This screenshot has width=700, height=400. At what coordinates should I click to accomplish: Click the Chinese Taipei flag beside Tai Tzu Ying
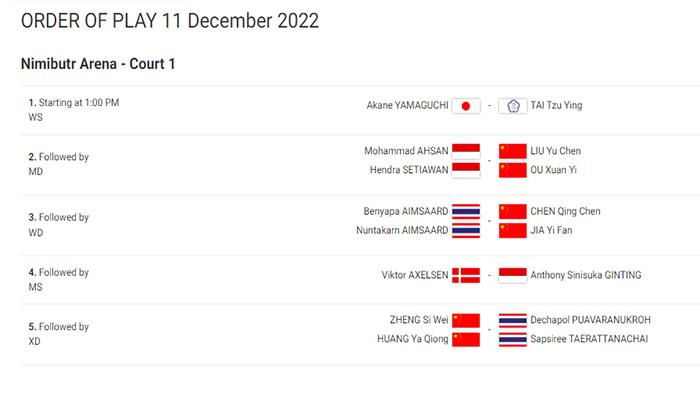[x=512, y=106]
